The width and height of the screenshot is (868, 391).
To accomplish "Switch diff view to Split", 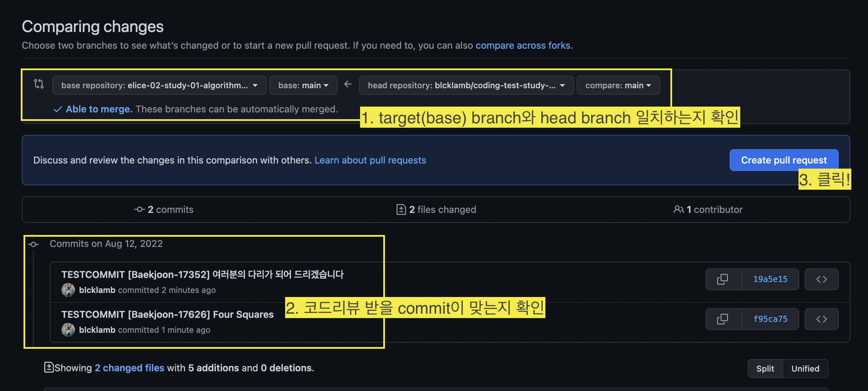I will click(765, 369).
